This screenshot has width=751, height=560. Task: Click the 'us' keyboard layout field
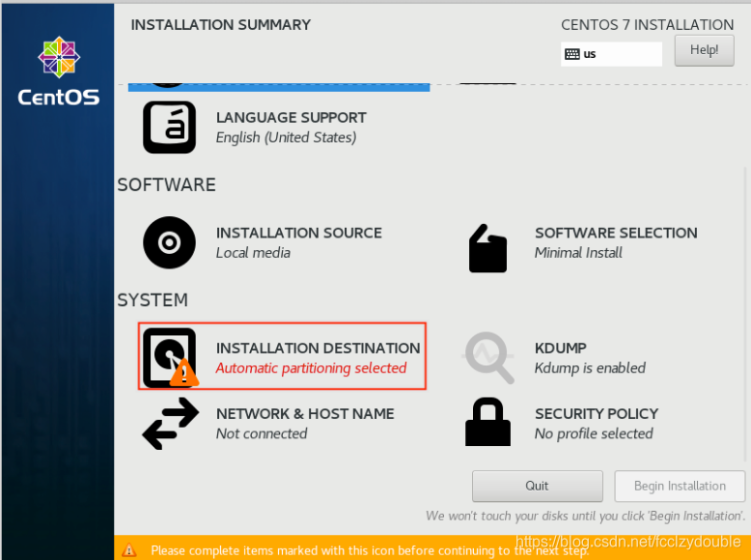pyautogui.click(x=611, y=54)
